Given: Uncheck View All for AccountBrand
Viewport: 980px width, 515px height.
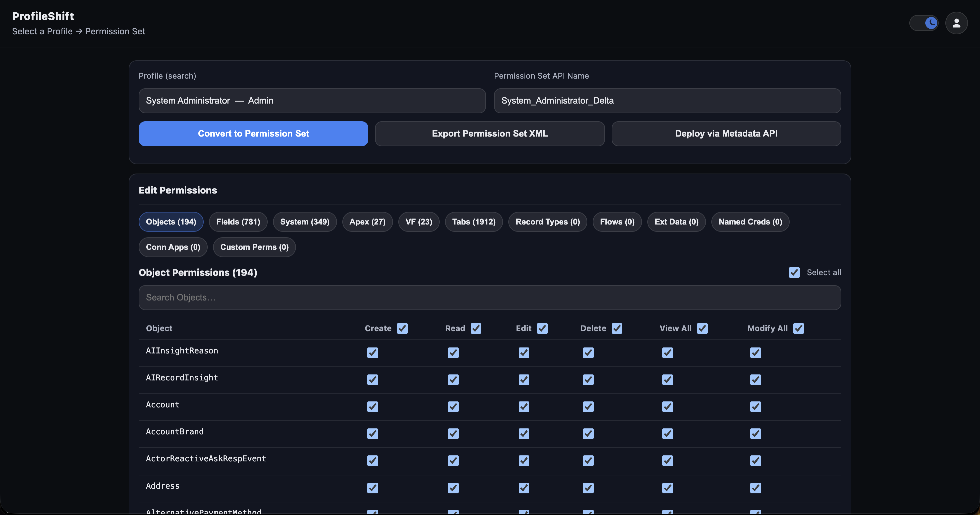Looking at the screenshot, I should coord(668,434).
